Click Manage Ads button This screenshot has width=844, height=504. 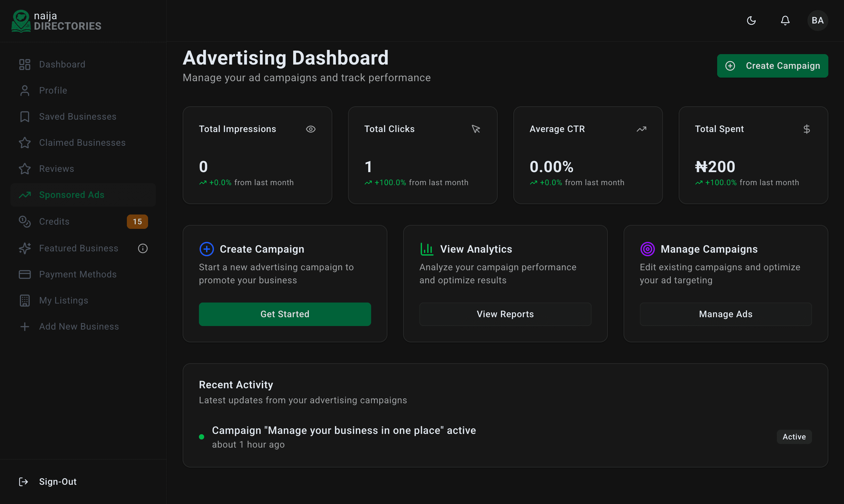tap(726, 314)
